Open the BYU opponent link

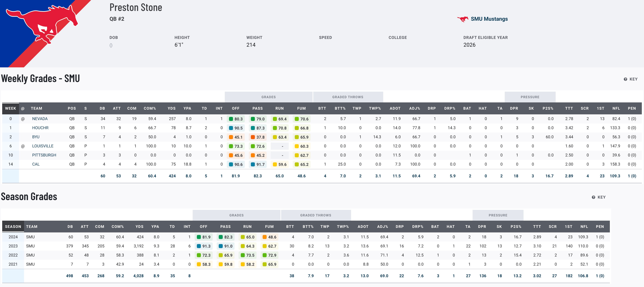[36, 137]
